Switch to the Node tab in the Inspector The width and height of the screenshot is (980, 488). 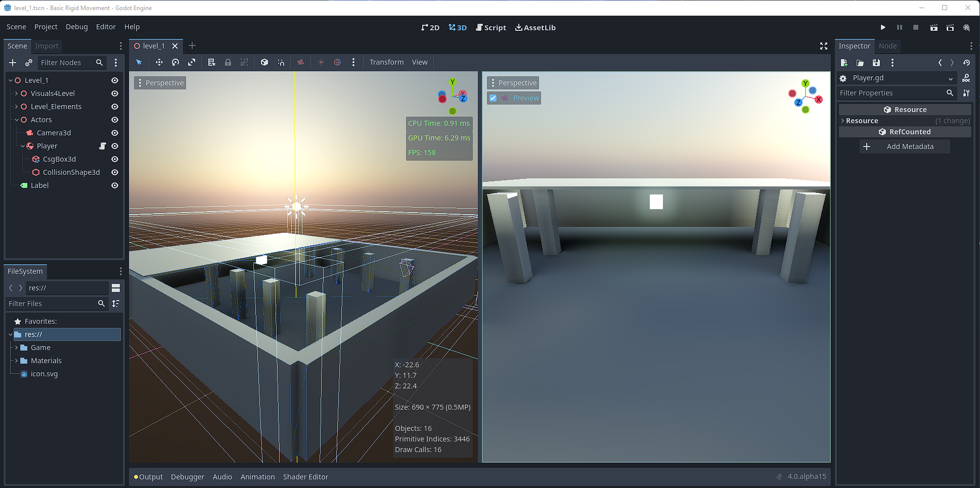pos(888,46)
